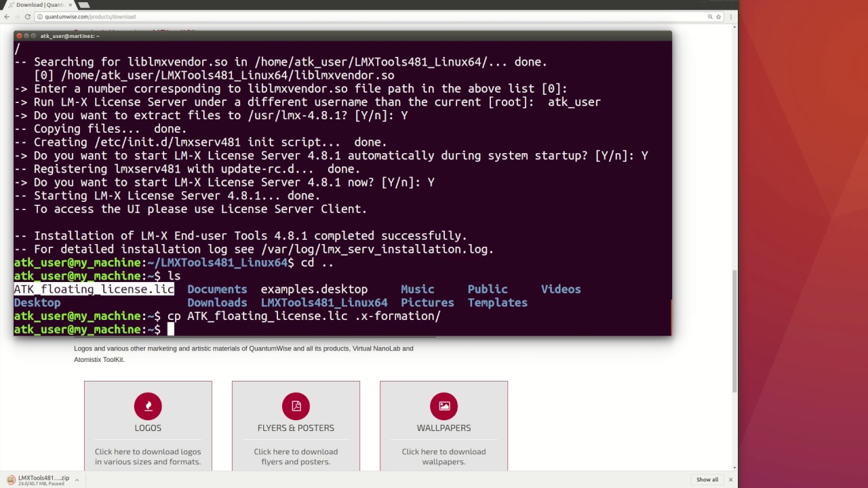Click the 'Logos and various other marketing' paragraph

[243, 354]
